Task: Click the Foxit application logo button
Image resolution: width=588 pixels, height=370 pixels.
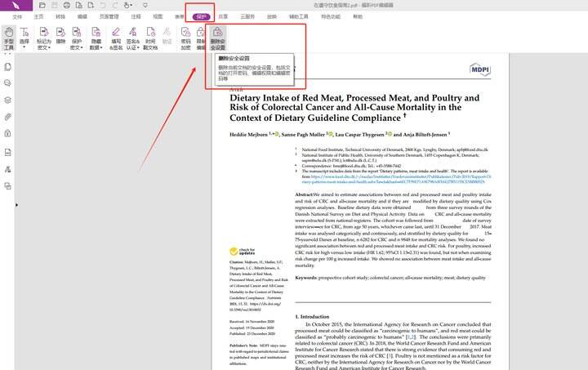Action: [16, 5]
